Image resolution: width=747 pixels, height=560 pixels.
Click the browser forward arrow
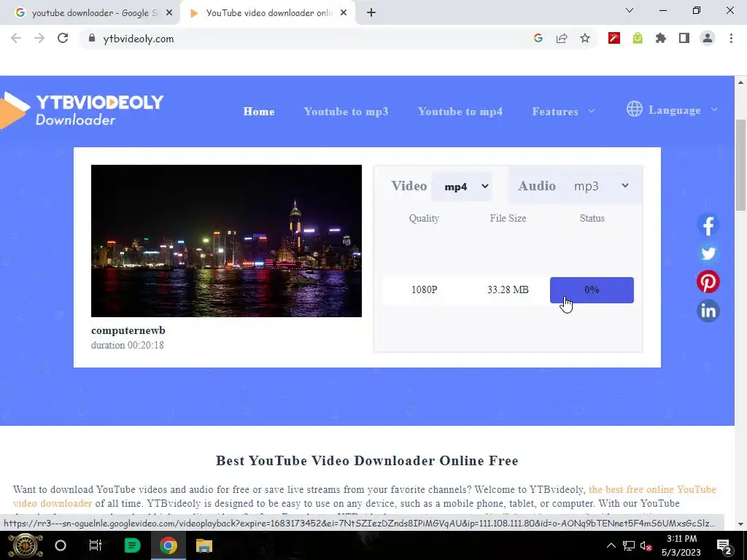coord(39,39)
